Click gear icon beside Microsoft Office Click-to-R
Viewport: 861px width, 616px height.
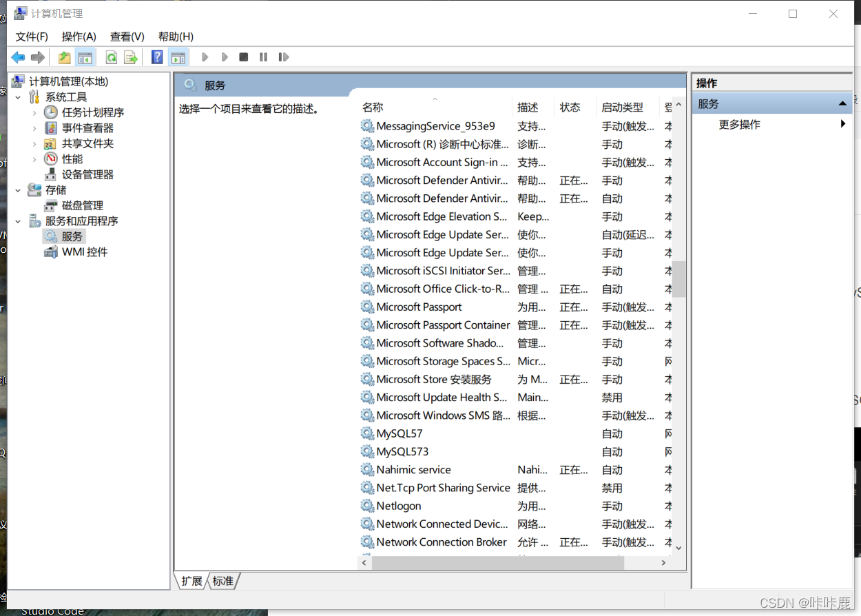pyautogui.click(x=367, y=289)
